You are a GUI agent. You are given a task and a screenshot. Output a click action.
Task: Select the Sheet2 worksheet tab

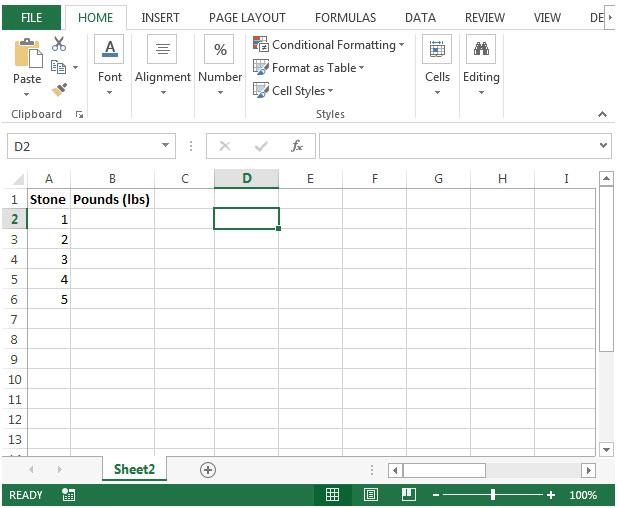click(x=134, y=469)
